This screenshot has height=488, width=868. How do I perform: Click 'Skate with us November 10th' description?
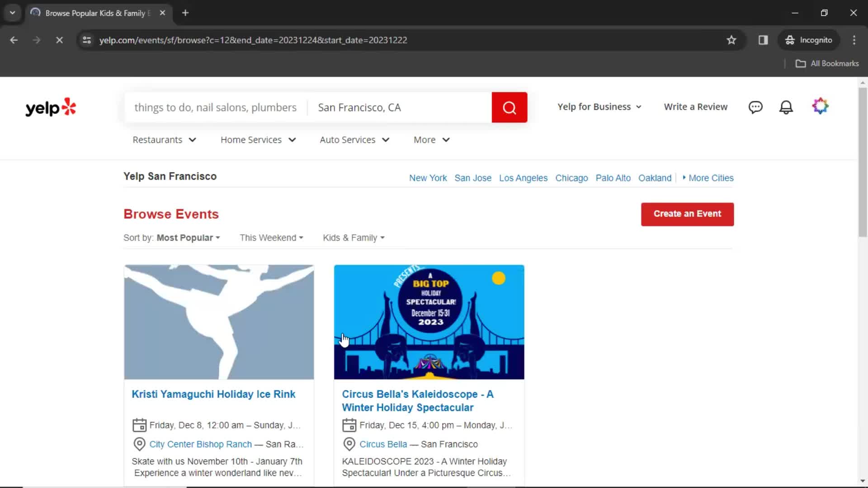(217, 467)
